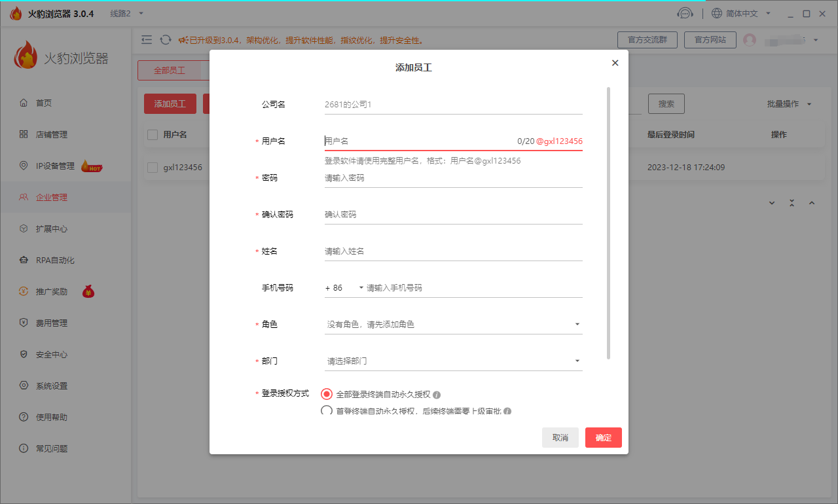Open customer service headset icon
The width and height of the screenshot is (838, 504).
point(685,14)
